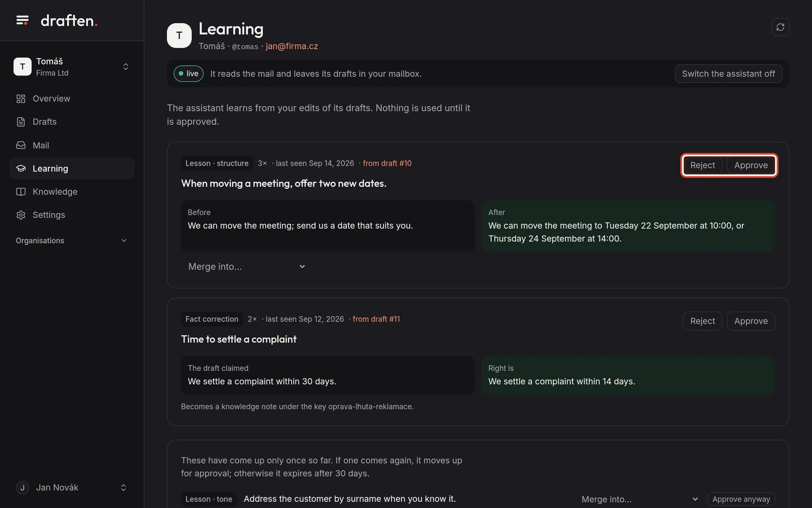Screen dimensions: 812x508
Task: Expand the Organisations section
Action: tap(72, 240)
